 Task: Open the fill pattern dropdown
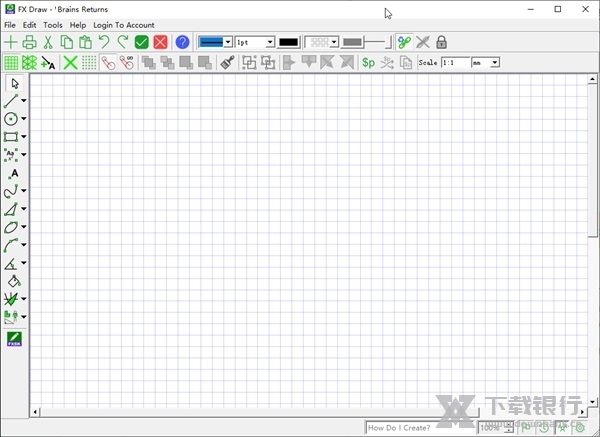[334, 42]
